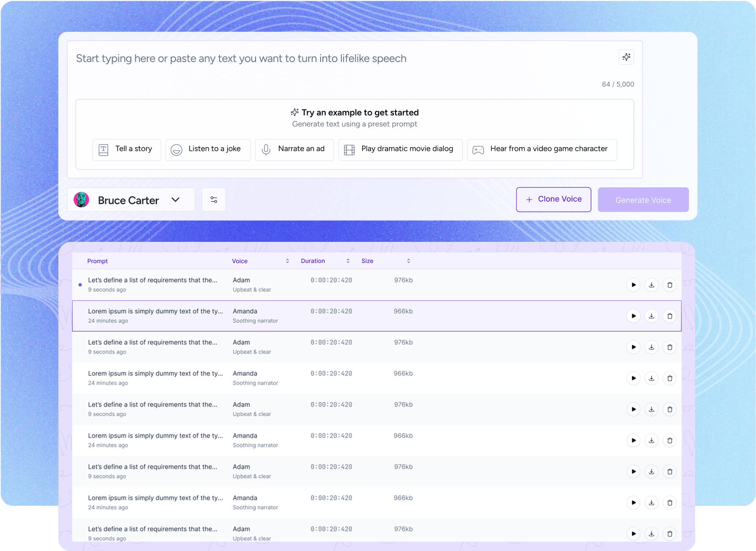Expand the Bruce Carter voice dropdown
756x551 pixels.
tap(176, 200)
